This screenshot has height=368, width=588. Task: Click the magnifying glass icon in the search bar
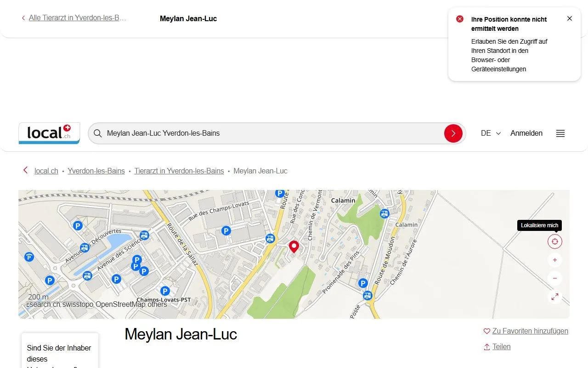98,133
